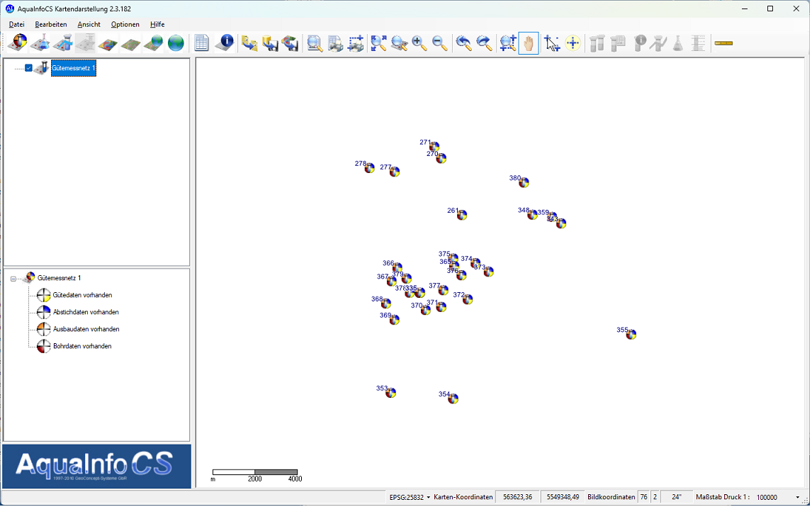Viewport: 812px width, 507px height.
Task: Click the Gütemessnetz colored-circle toolbar icon
Action: click(18, 43)
